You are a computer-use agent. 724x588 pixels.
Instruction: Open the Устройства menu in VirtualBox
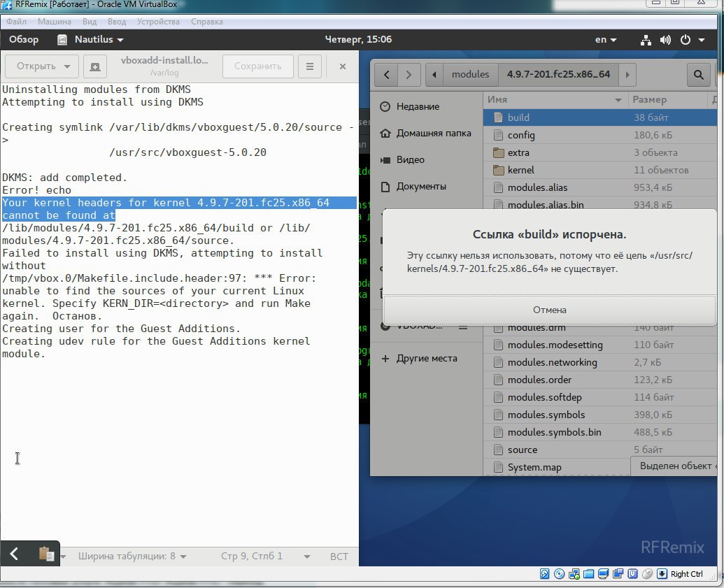(x=158, y=22)
